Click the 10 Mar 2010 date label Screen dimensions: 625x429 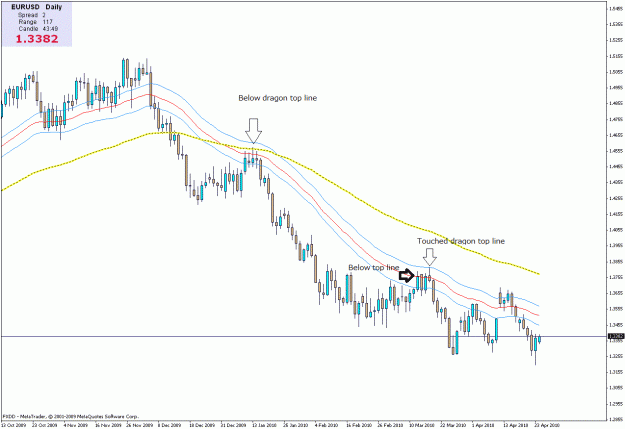pos(422,425)
